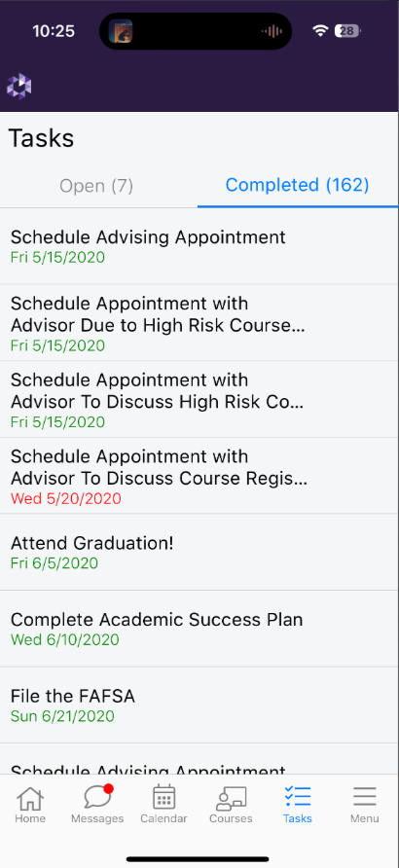Open the Attend Graduation! task

click(199, 553)
